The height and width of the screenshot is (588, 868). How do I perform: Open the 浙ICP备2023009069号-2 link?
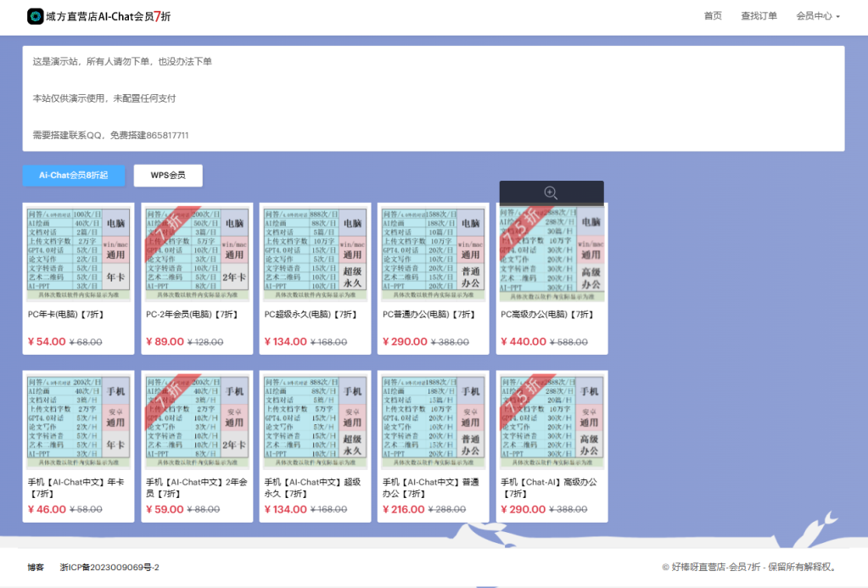(x=109, y=568)
